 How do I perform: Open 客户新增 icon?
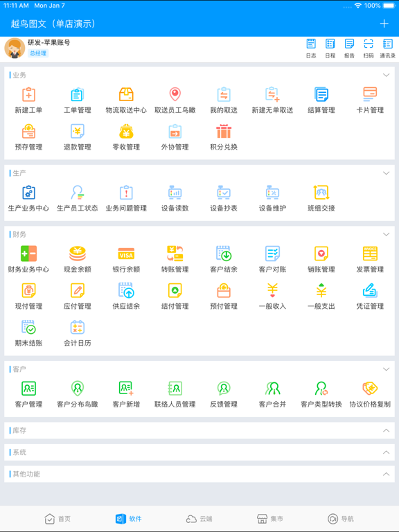pos(126,389)
